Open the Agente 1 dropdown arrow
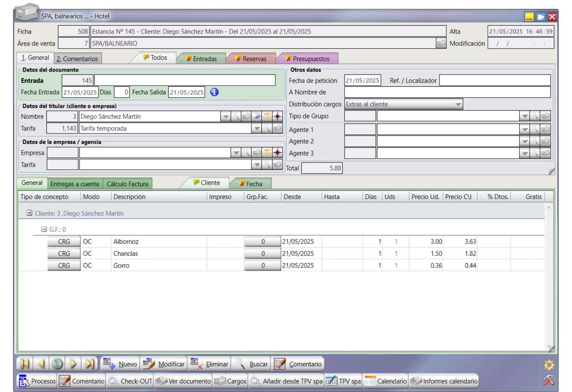The image size is (572, 392). pyautogui.click(x=524, y=130)
